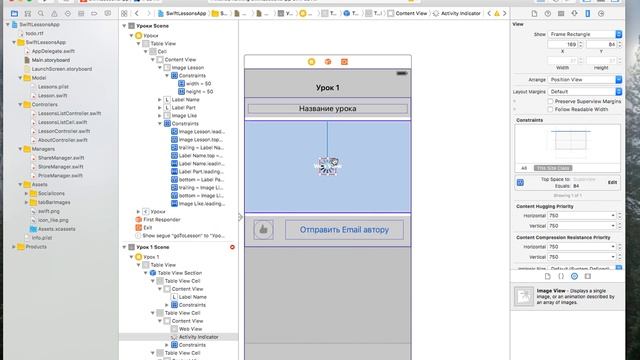The width and height of the screenshot is (640, 360).
Task: Collapse the Model group in navigator
Action: tap(20, 78)
